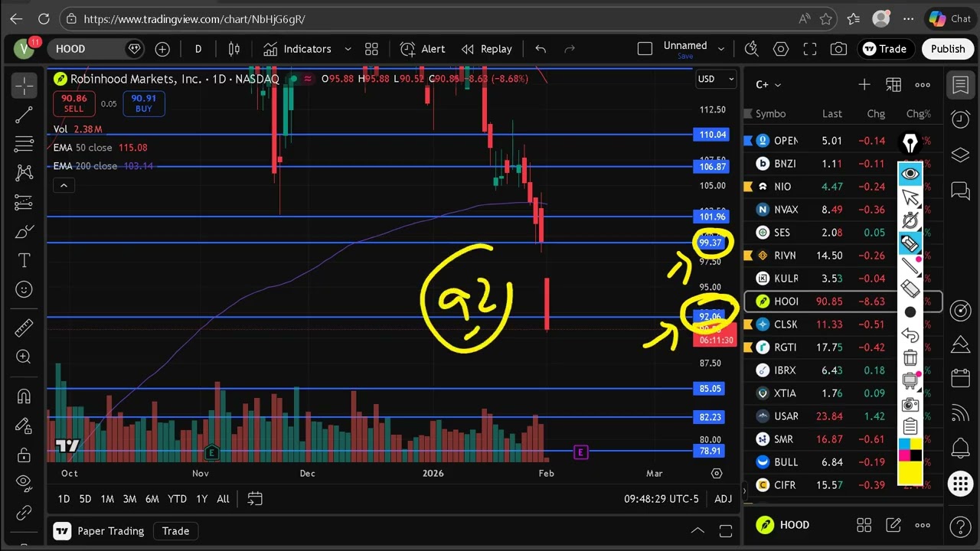
Task: Open the D timeframe interval selector
Action: point(198,49)
